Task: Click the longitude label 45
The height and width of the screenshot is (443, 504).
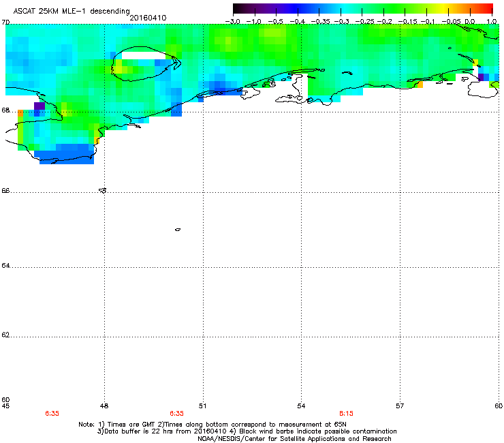Action: tap(5, 406)
